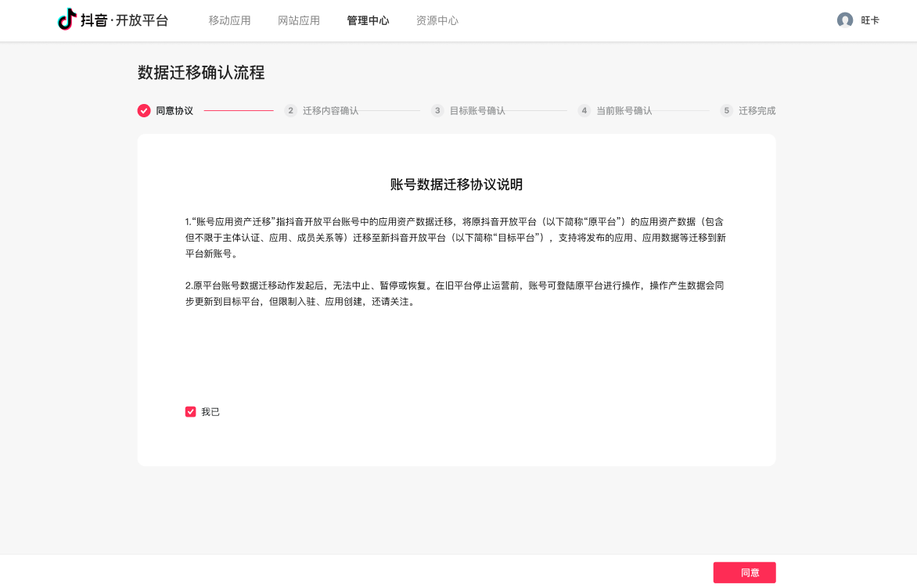The height and width of the screenshot is (588, 917).
Task: Switch to 管理中心 tab
Action: pyautogui.click(x=368, y=20)
